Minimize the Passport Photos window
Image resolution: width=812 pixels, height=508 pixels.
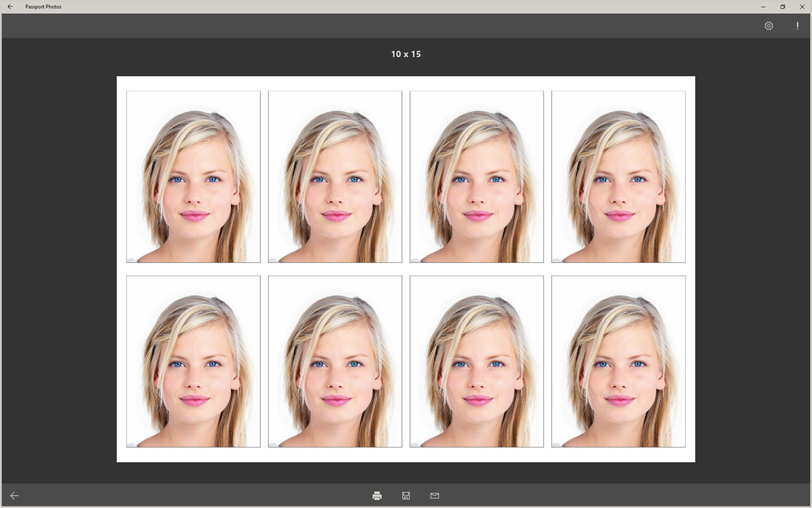763,7
